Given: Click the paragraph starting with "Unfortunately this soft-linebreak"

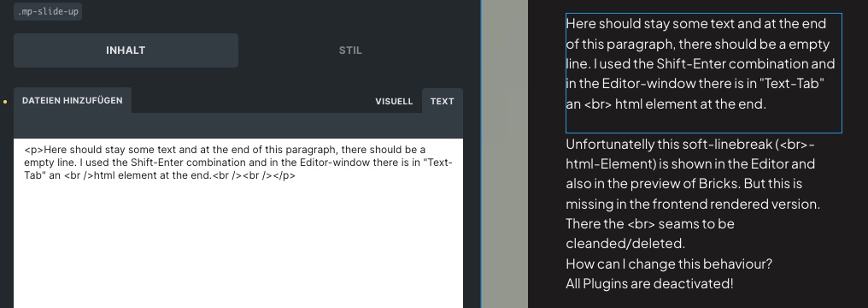Looking at the screenshot, I should click(693, 193).
